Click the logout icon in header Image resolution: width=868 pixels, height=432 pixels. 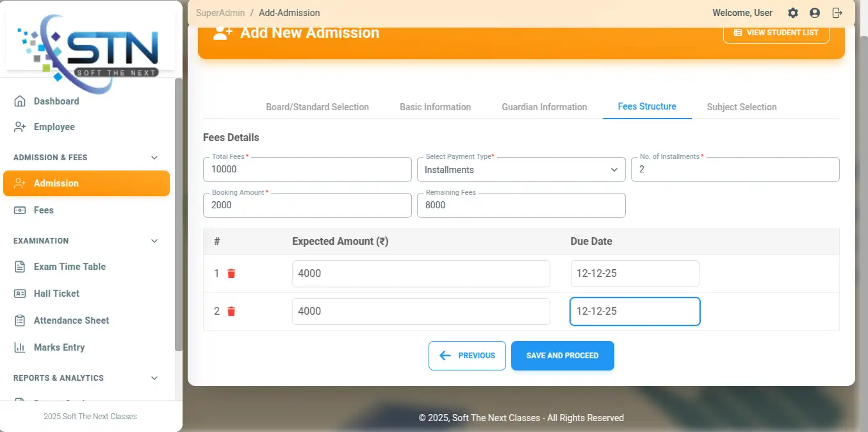837,13
